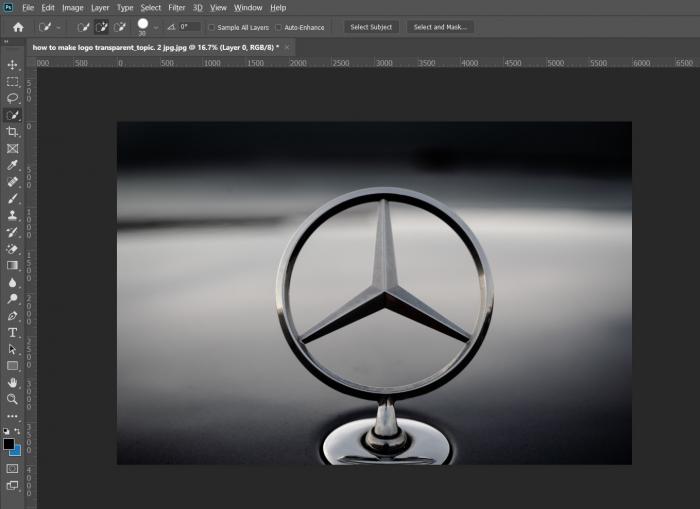Viewport: 700px width, 509px height.
Task: Select the Brush tool
Action: (12, 199)
